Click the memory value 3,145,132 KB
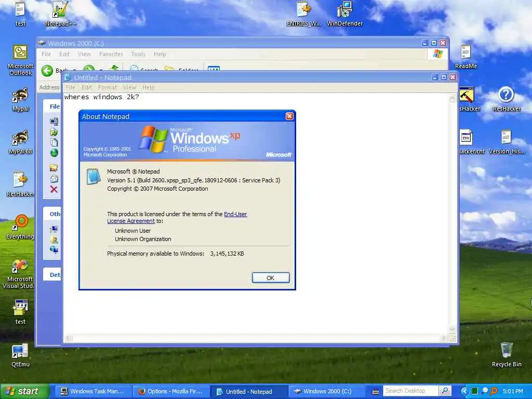Image resolution: width=532 pixels, height=399 pixels. [227, 254]
